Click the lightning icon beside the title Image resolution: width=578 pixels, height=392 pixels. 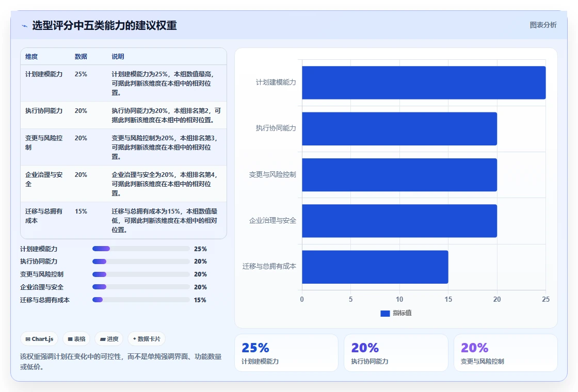pos(25,26)
